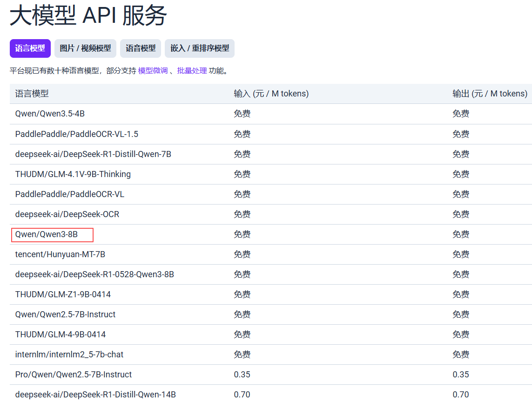532x403 pixels.
Task: Open the 模型微调 link
Action: [153, 71]
